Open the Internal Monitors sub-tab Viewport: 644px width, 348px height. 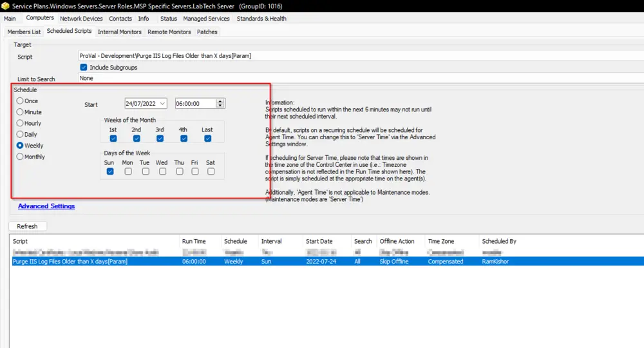pyautogui.click(x=120, y=32)
